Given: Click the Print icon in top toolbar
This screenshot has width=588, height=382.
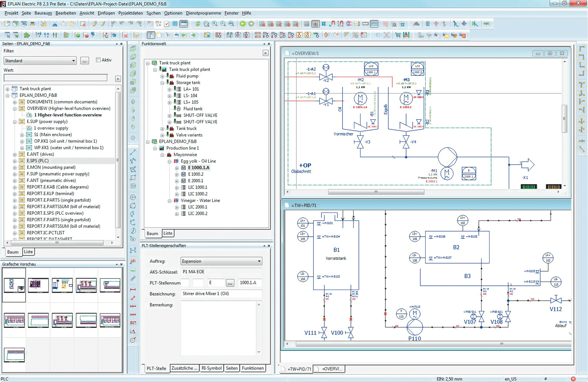Looking at the screenshot, I should [33, 24].
